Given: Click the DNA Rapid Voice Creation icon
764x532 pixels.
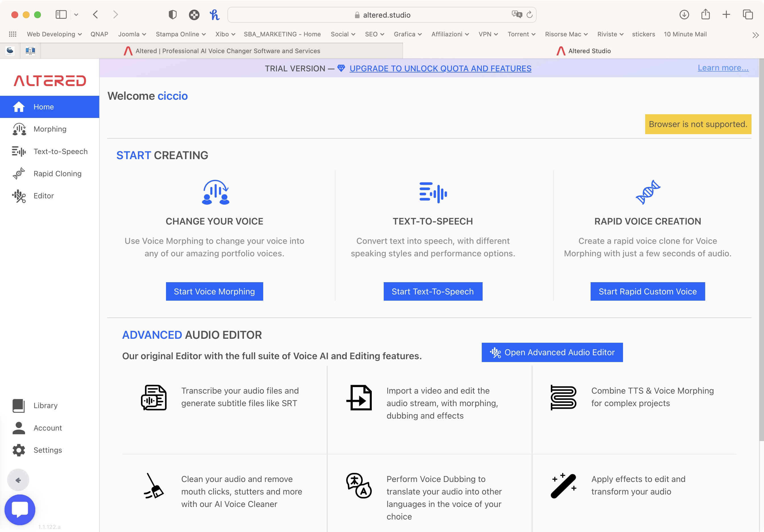Looking at the screenshot, I should click(648, 192).
